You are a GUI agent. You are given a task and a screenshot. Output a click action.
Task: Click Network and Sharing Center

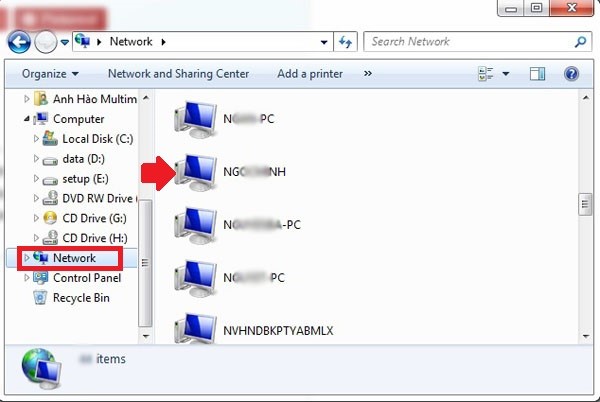(x=178, y=74)
